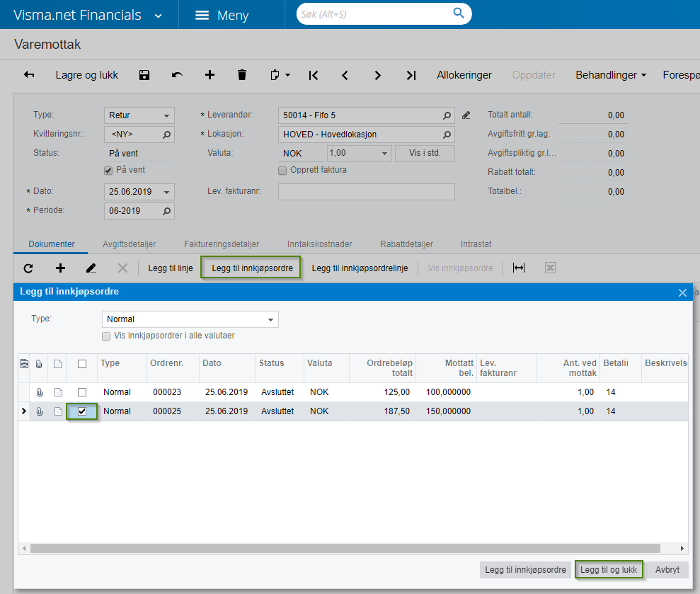Click the undo arrow in toolbar
Screen dimensions: 700x594
177,75
